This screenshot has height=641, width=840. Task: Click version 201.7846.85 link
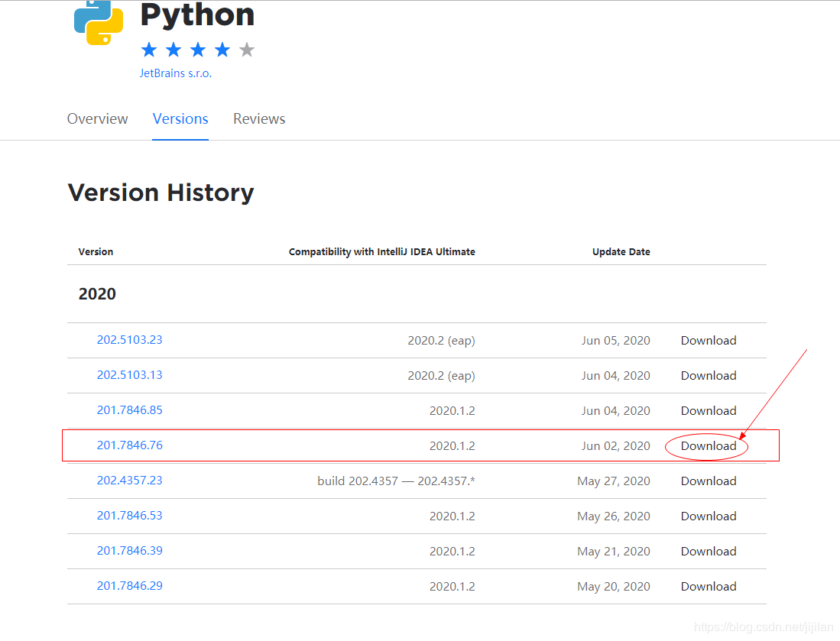pos(129,410)
